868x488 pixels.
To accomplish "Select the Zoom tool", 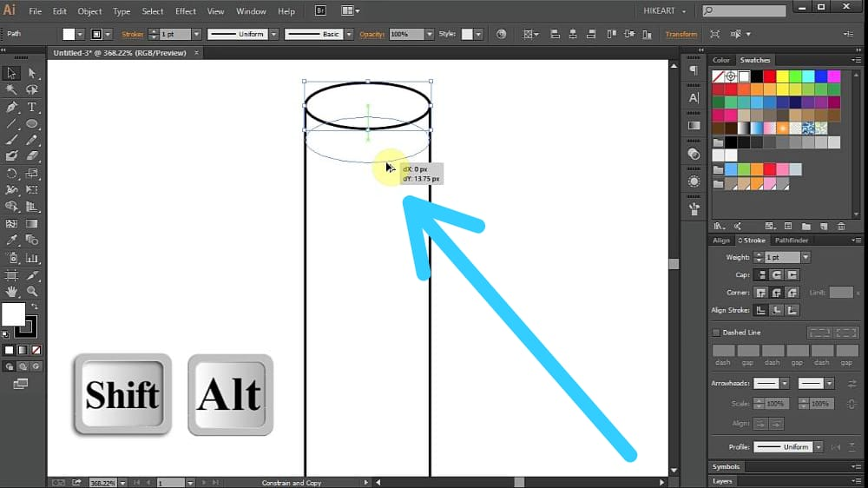I will tap(31, 292).
